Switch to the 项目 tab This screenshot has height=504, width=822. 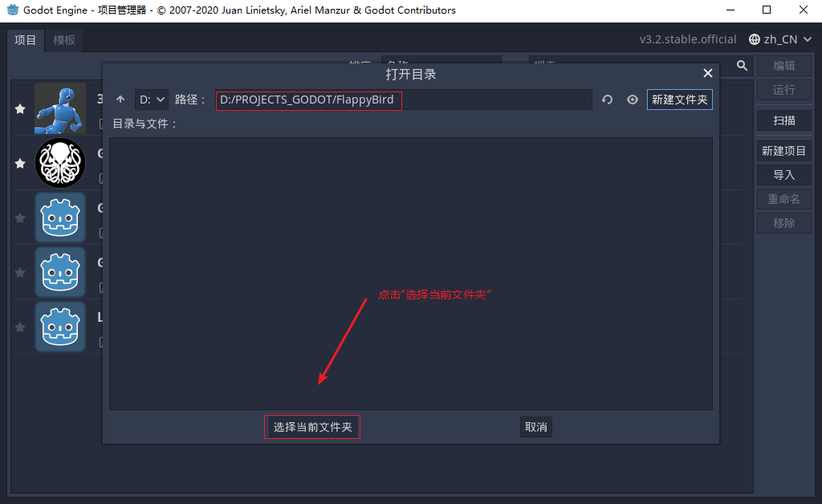tap(25, 40)
